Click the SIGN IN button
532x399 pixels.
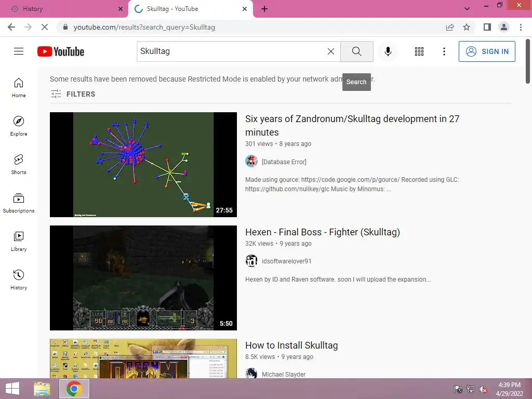(x=487, y=51)
